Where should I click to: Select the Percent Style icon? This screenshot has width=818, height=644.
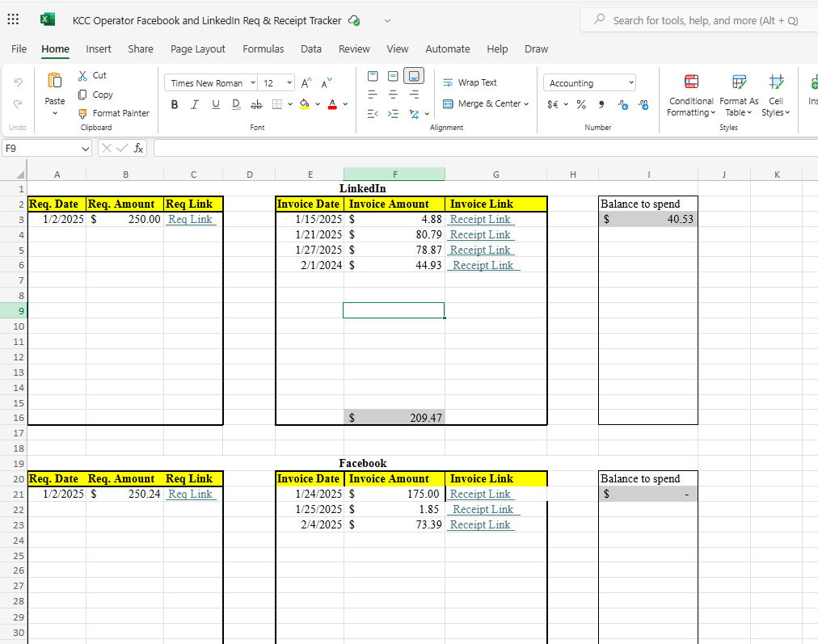pos(581,103)
